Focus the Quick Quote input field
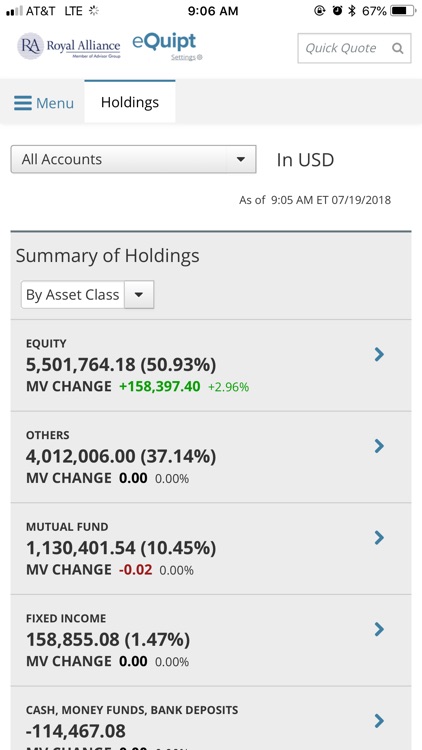This screenshot has width=422, height=750. coord(354,48)
